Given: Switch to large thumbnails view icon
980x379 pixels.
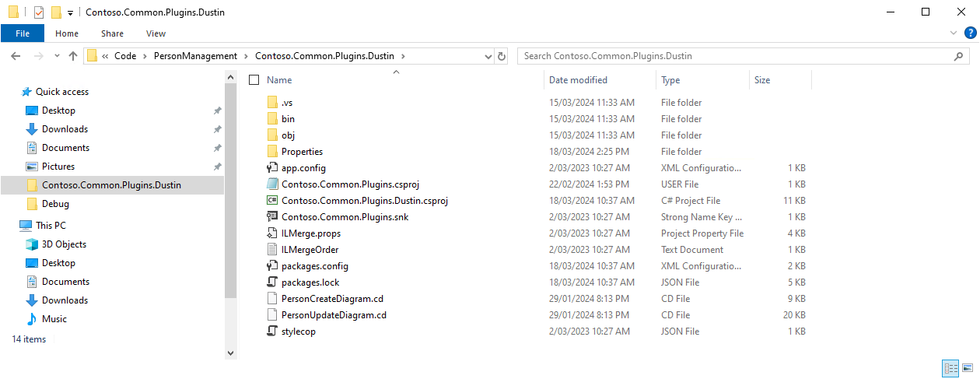Looking at the screenshot, I should point(968,367).
